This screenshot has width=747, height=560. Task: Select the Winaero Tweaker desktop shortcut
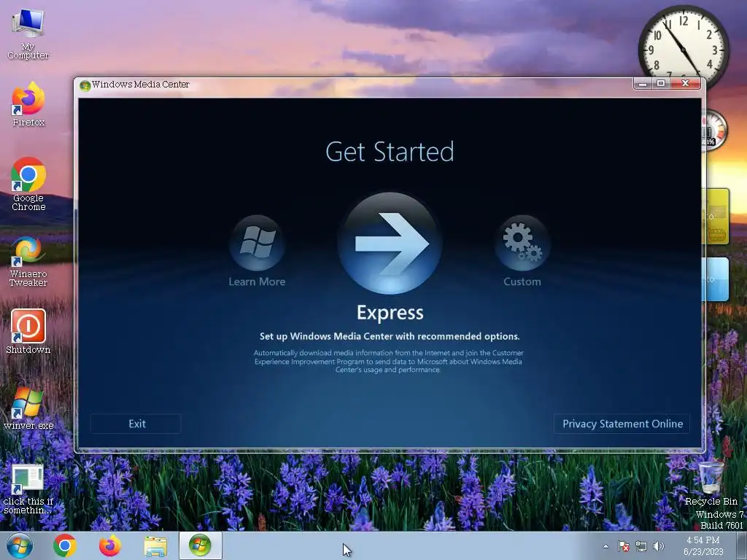tap(28, 262)
